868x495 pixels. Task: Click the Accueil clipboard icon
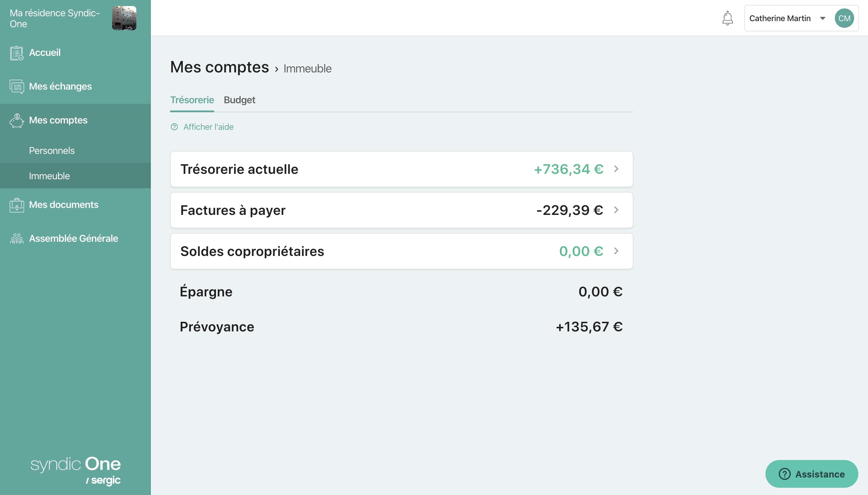(x=17, y=53)
